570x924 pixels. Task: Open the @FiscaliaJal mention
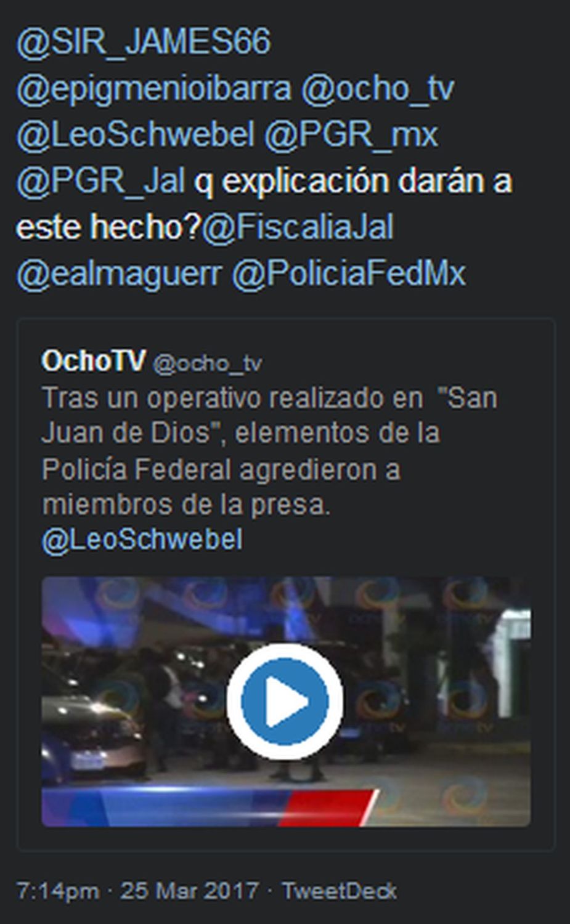point(298,227)
